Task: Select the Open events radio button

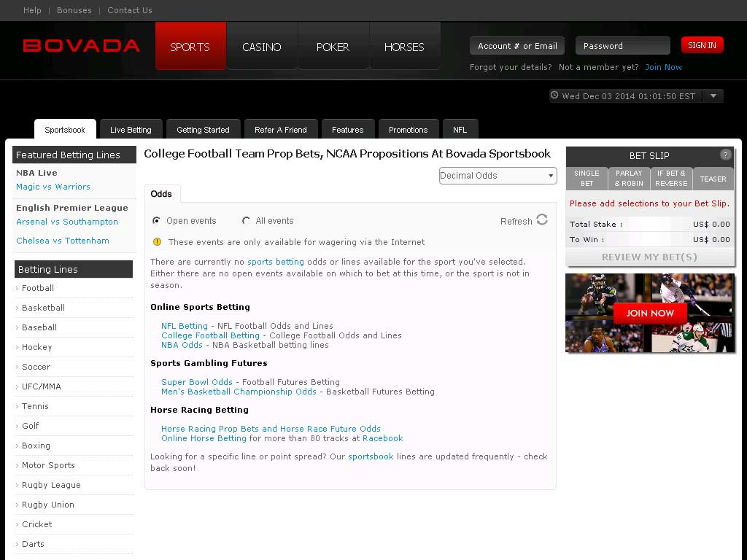Action: pos(156,220)
